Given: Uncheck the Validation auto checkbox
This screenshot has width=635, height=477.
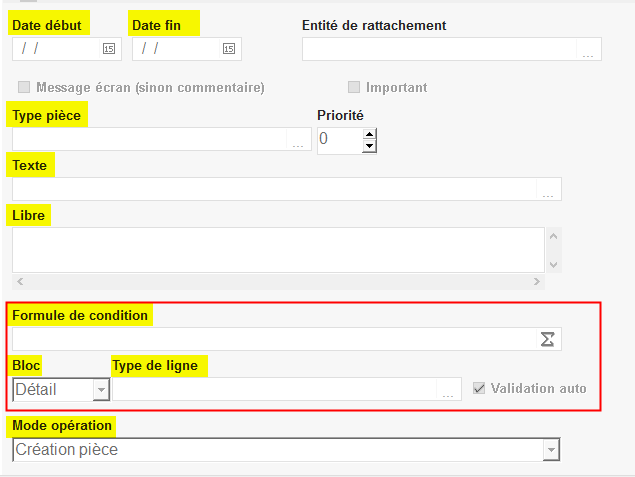Looking at the screenshot, I should click(x=478, y=388).
